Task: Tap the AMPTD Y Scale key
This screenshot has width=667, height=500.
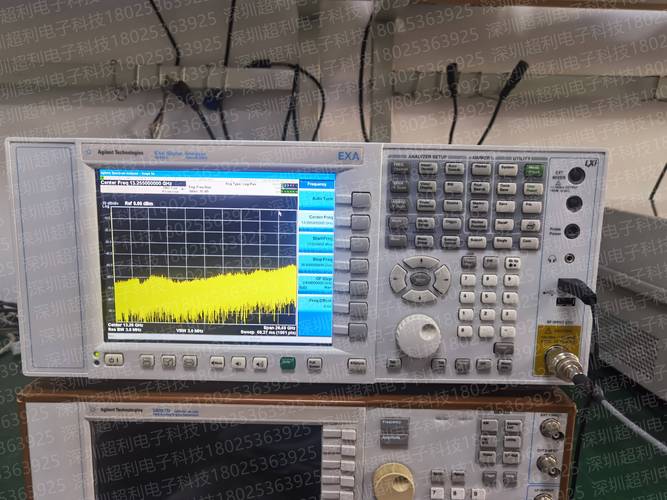Action: point(399,204)
